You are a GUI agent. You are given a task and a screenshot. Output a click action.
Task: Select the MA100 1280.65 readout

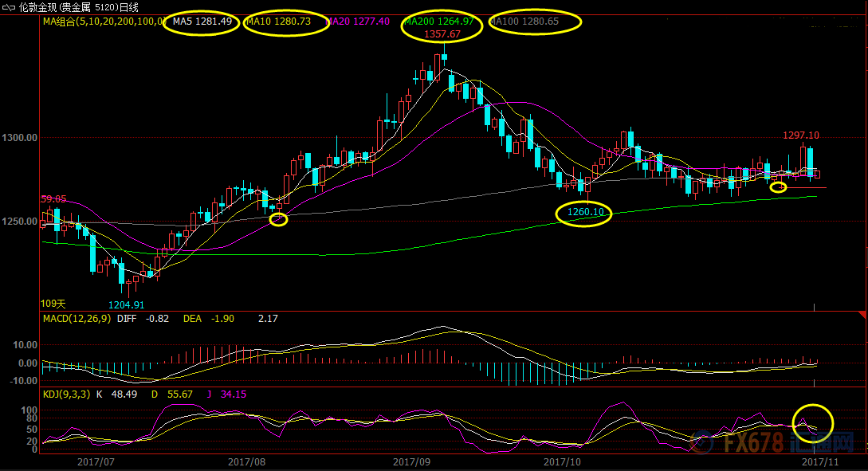click(524, 22)
